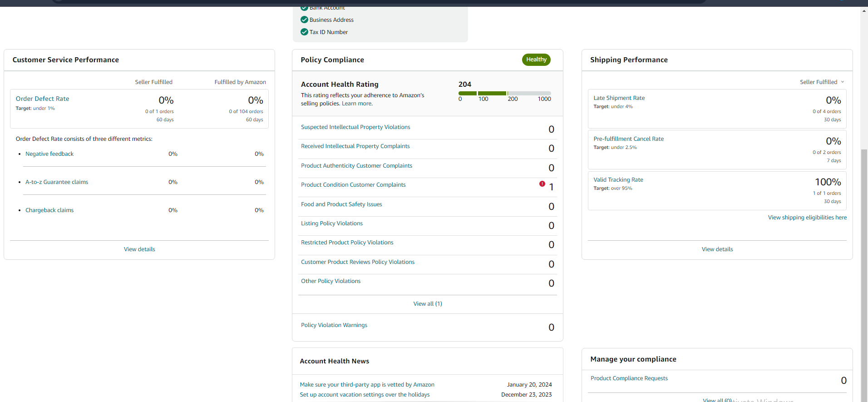Image resolution: width=868 pixels, height=402 pixels.
Task: Open Product Compliance Requests
Action: (629, 378)
